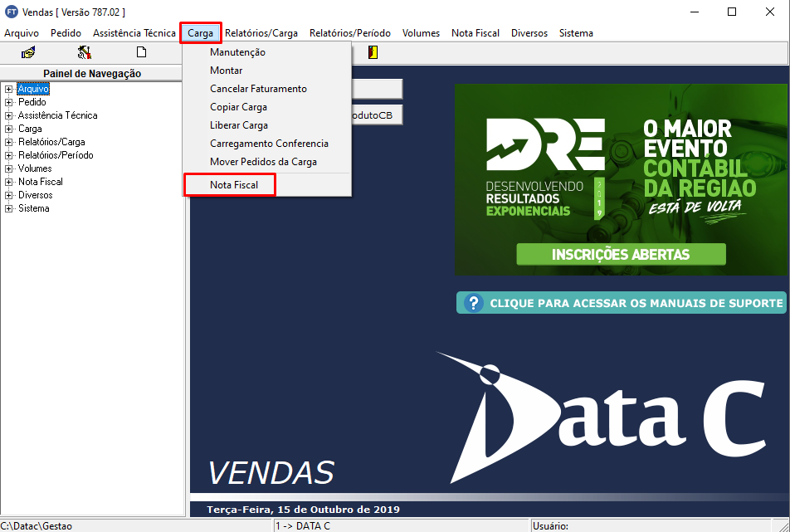The height and width of the screenshot is (532, 790).
Task: Expand the Nota Fiscal tree node
Action: click(8, 182)
